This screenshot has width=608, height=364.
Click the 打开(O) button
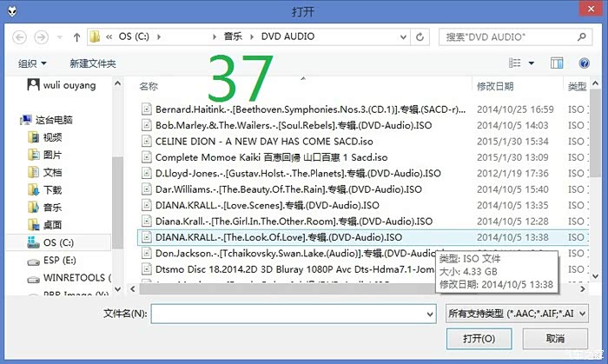(x=479, y=339)
